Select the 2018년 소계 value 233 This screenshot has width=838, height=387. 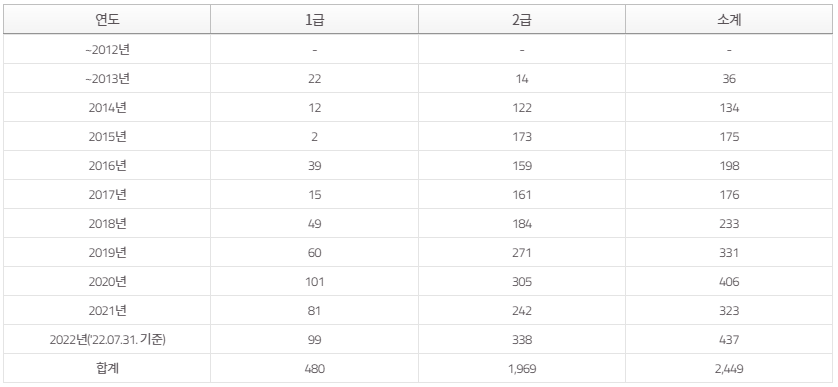pos(729,223)
